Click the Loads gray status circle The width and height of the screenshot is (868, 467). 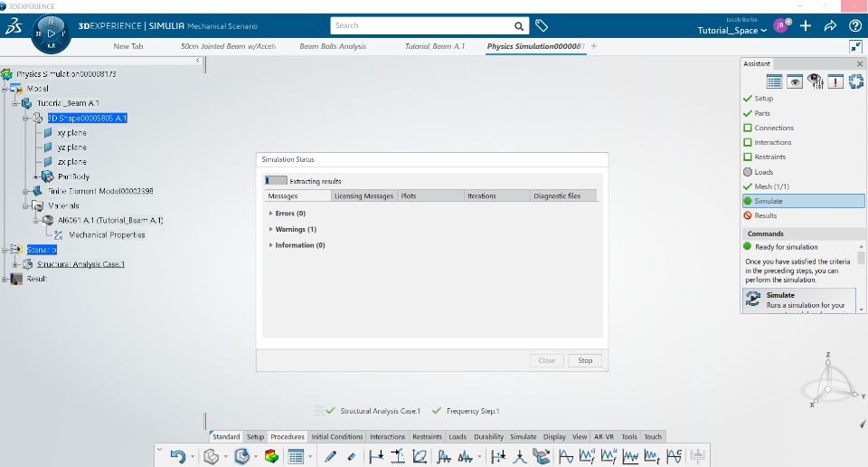pyautogui.click(x=748, y=172)
